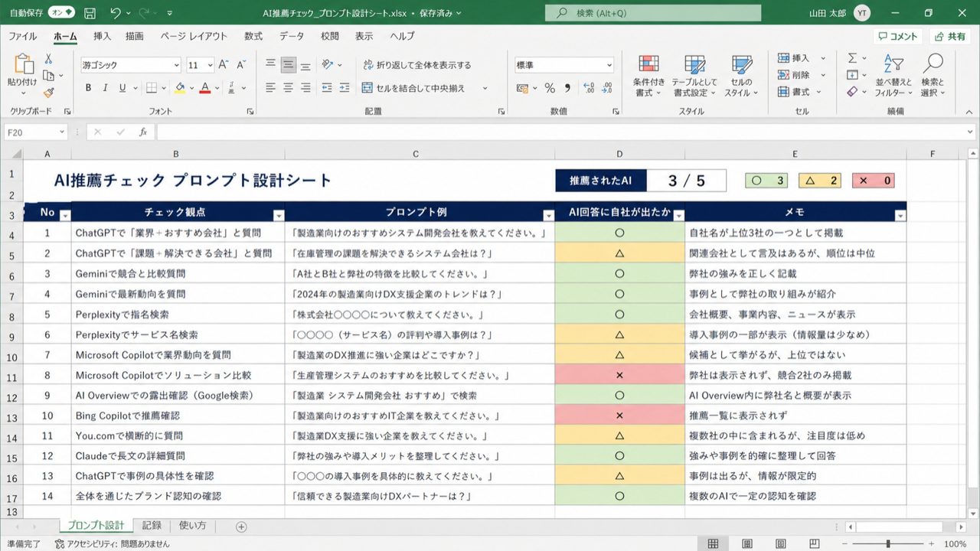Open the font name 游ゴシック dropdown

pos(177,65)
